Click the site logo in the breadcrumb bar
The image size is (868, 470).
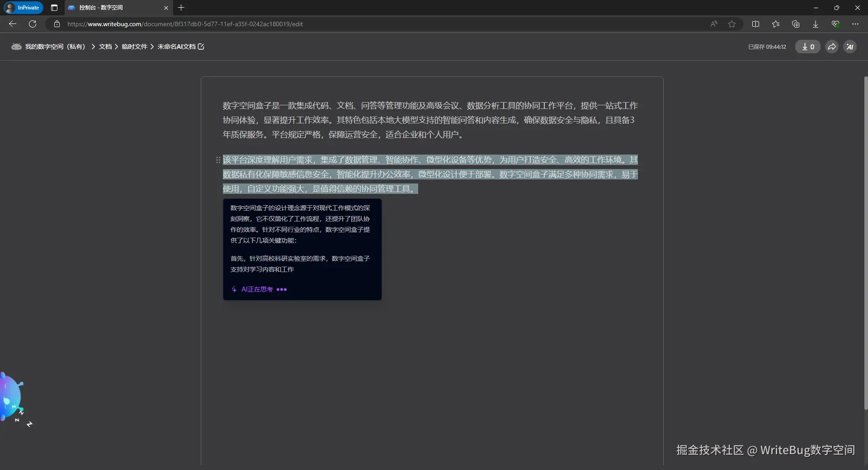point(16,47)
